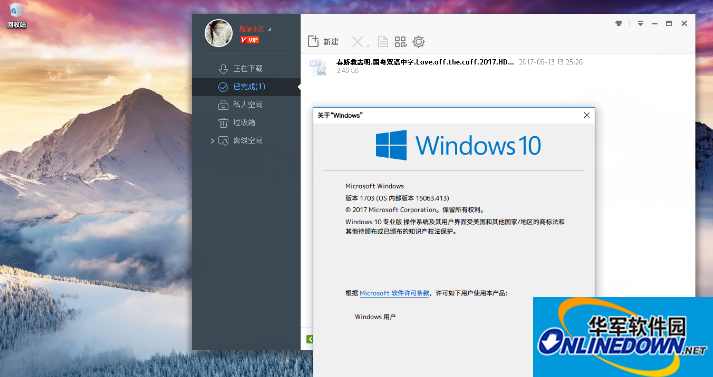The image size is (713, 377).
Task: Minimize the download manager window
Action: pos(654,24)
